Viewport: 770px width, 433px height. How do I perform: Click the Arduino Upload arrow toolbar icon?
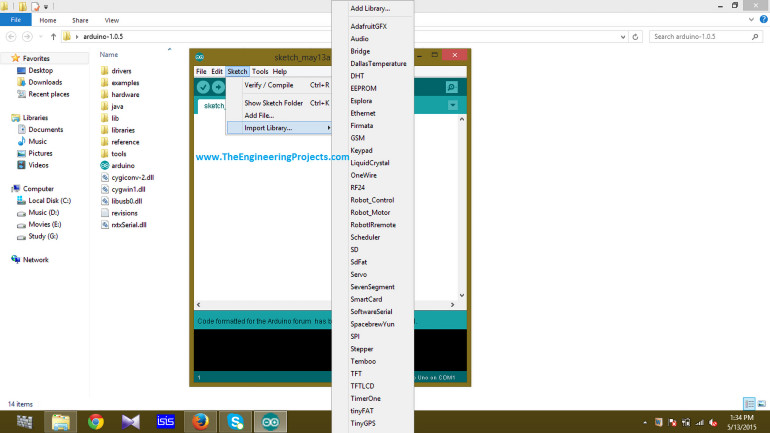click(218, 88)
